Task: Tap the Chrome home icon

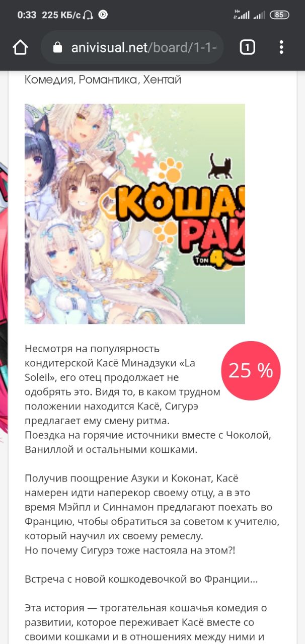Action: (20, 47)
